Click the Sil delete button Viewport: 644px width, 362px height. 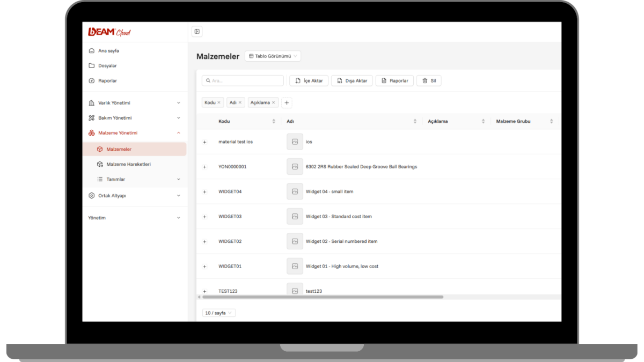click(429, 80)
